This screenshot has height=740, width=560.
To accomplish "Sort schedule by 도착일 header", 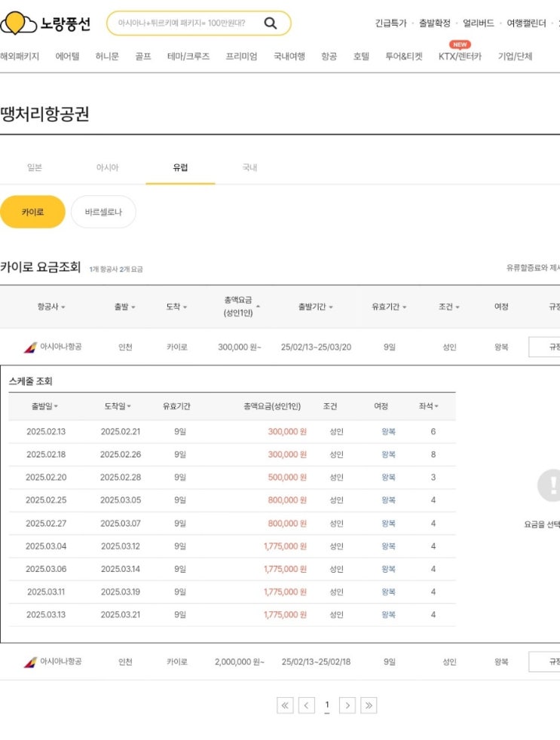I will click(x=118, y=406).
